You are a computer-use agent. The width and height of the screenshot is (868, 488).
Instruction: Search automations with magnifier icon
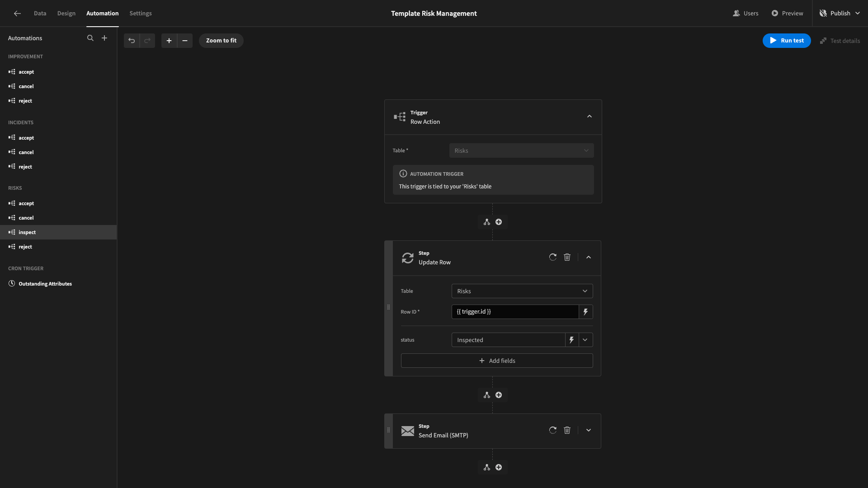(90, 38)
